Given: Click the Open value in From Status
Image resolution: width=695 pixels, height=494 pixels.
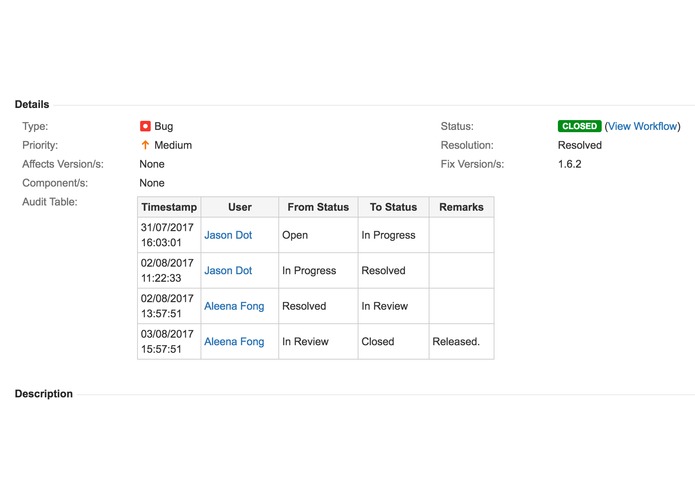Looking at the screenshot, I should click(295, 235).
